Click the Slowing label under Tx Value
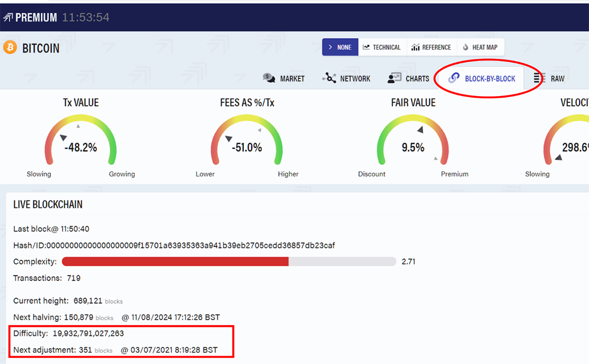 pyautogui.click(x=39, y=174)
